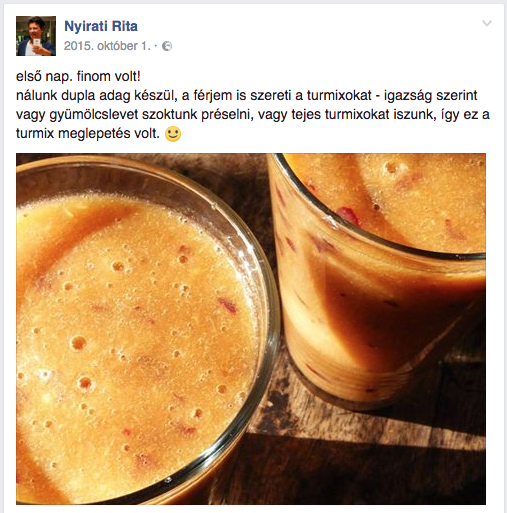Viewport: 507px width, 513px height.
Task: Open the attached smoothie photo
Action: point(251,329)
